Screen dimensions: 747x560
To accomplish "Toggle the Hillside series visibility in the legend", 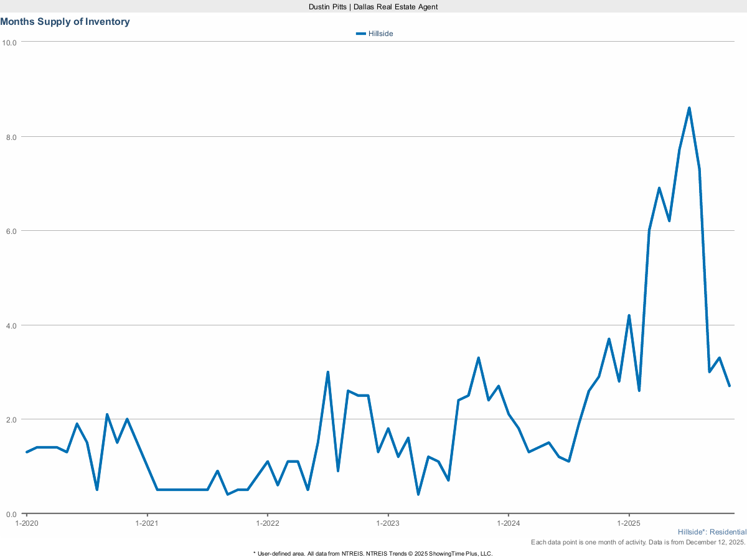I will tap(381, 34).
